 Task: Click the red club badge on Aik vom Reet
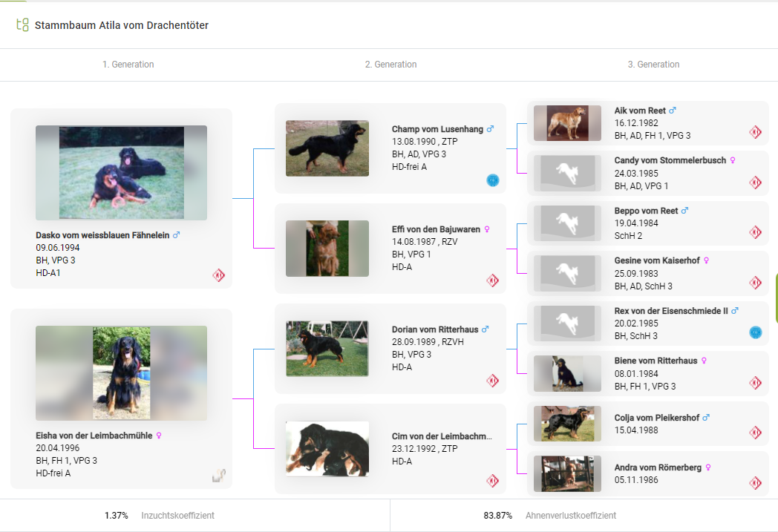(x=755, y=132)
